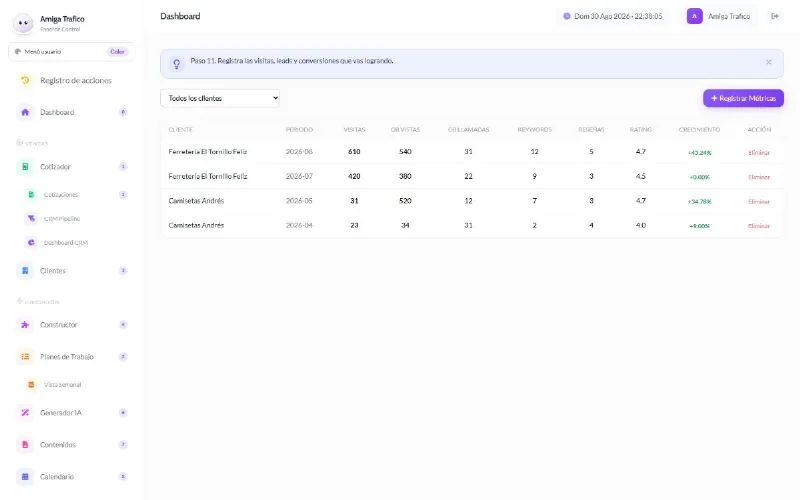Click the Dashboard page title

tap(180, 16)
